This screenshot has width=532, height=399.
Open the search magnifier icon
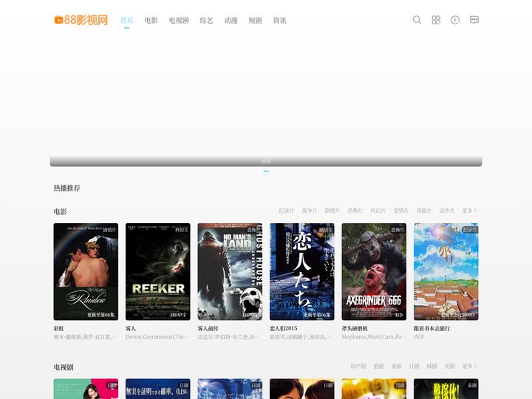click(x=417, y=20)
